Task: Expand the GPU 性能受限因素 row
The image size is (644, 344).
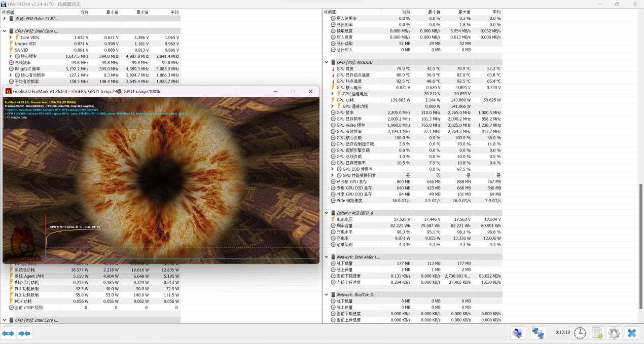Action: coord(333,175)
